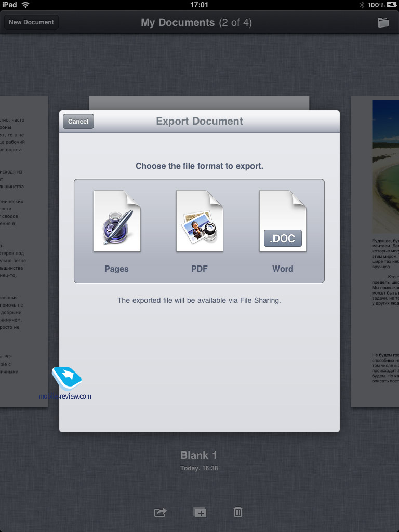The image size is (399, 532).
Task: Click the Today, 16:38 date text
Action: 198,468
